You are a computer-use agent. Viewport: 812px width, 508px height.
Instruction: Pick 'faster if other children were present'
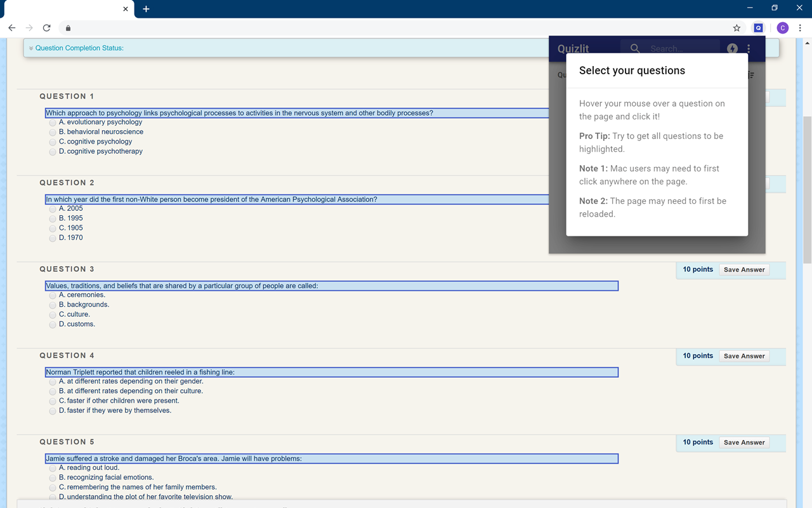point(53,401)
